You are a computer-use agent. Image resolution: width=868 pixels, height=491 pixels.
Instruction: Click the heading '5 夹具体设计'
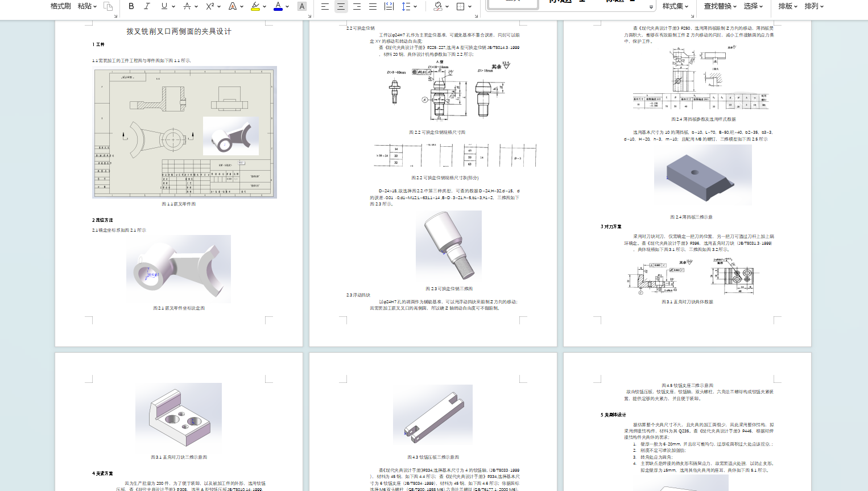[613, 415]
